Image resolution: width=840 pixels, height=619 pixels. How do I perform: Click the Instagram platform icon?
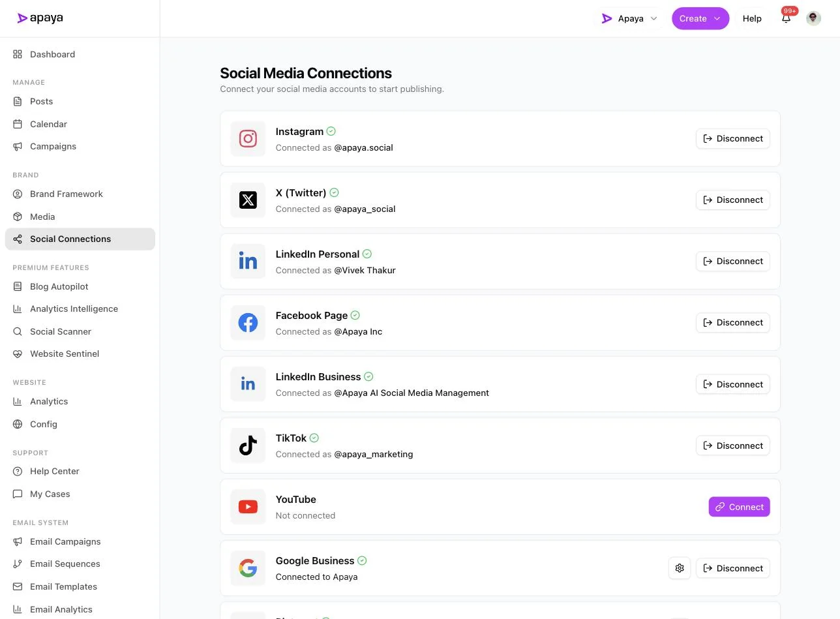pos(248,138)
